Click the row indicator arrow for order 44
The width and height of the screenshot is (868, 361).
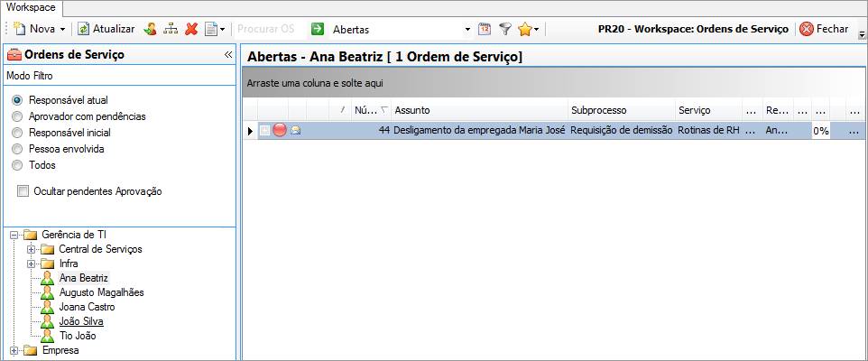pyautogui.click(x=250, y=131)
